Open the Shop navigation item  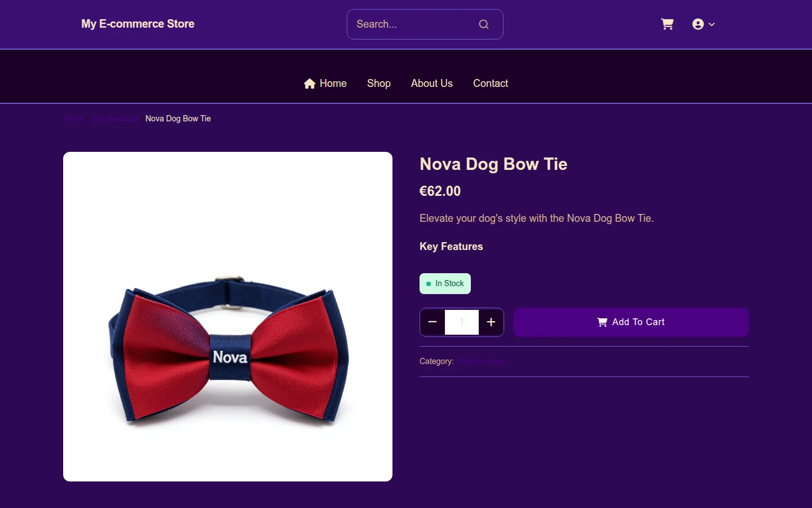tap(379, 84)
